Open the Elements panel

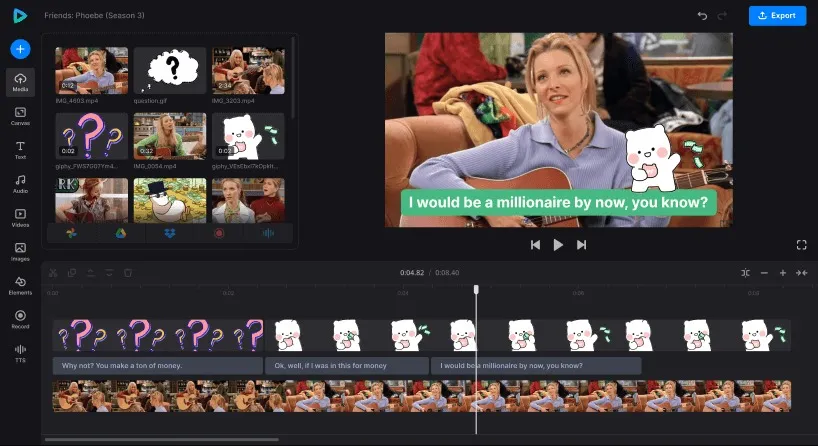(20, 285)
